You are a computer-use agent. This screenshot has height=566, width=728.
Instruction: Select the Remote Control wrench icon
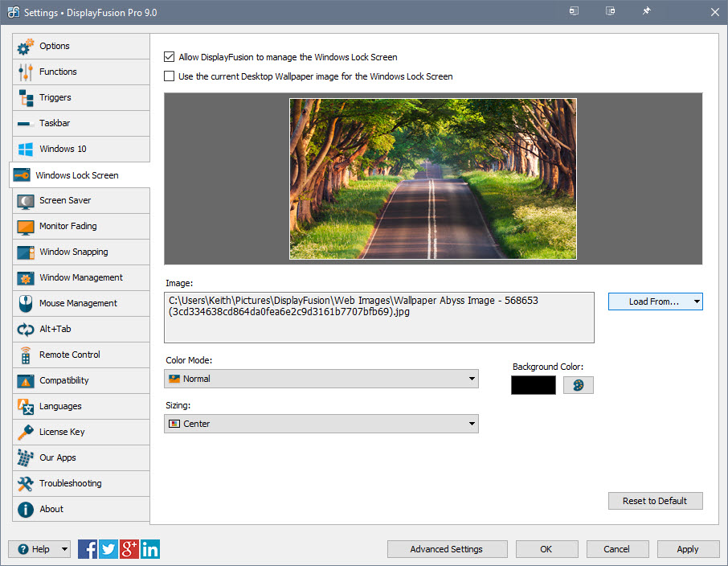(27, 355)
